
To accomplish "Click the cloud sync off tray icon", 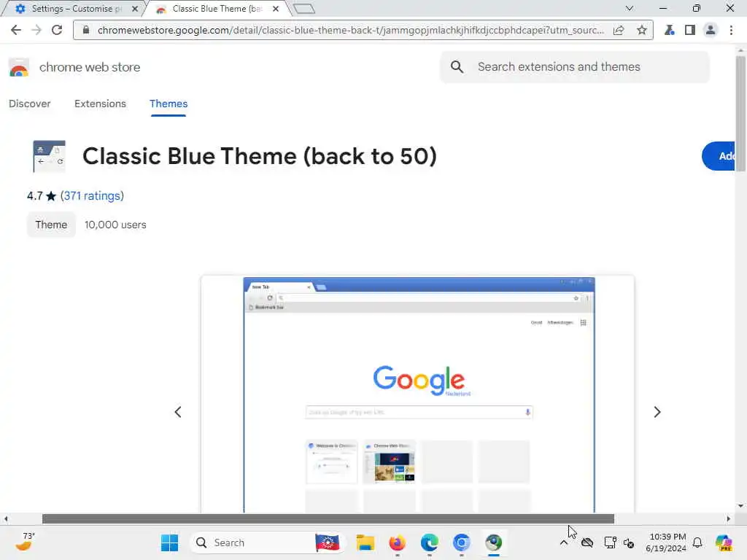I will [587, 542].
